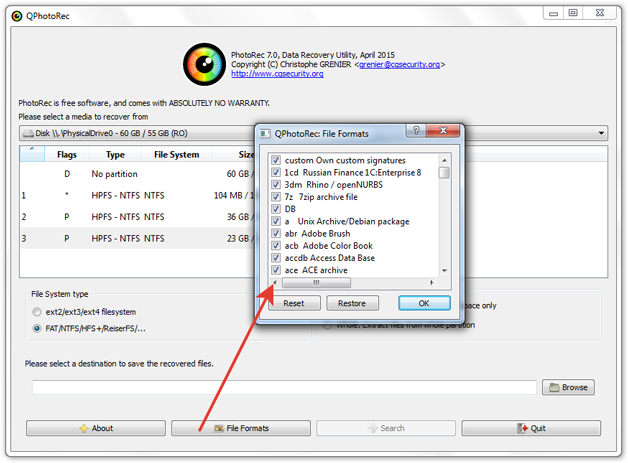This screenshot has width=628, height=463.
Task: Toggle the custom Own custom signatures checkbox
Action: click(x=276, y=160)
